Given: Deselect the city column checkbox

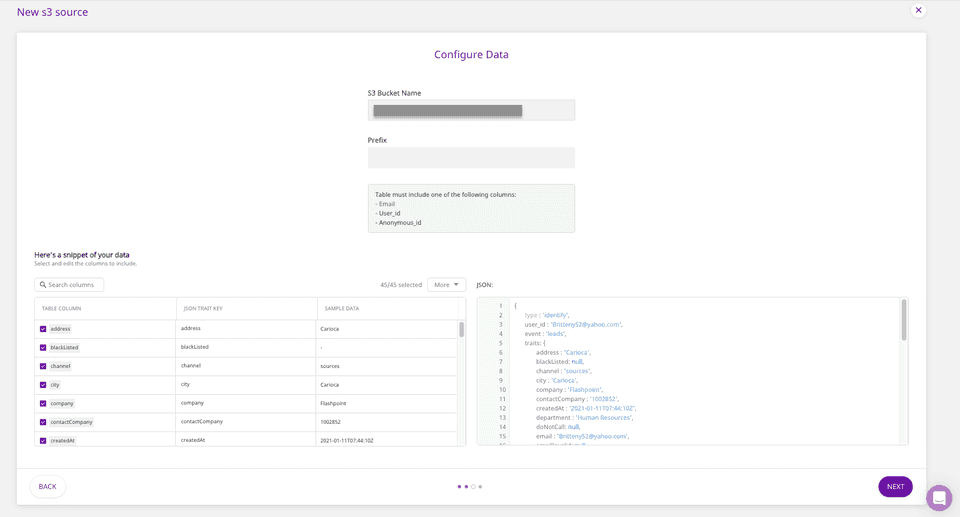Looking at the screenshot, I should point(43,385).
